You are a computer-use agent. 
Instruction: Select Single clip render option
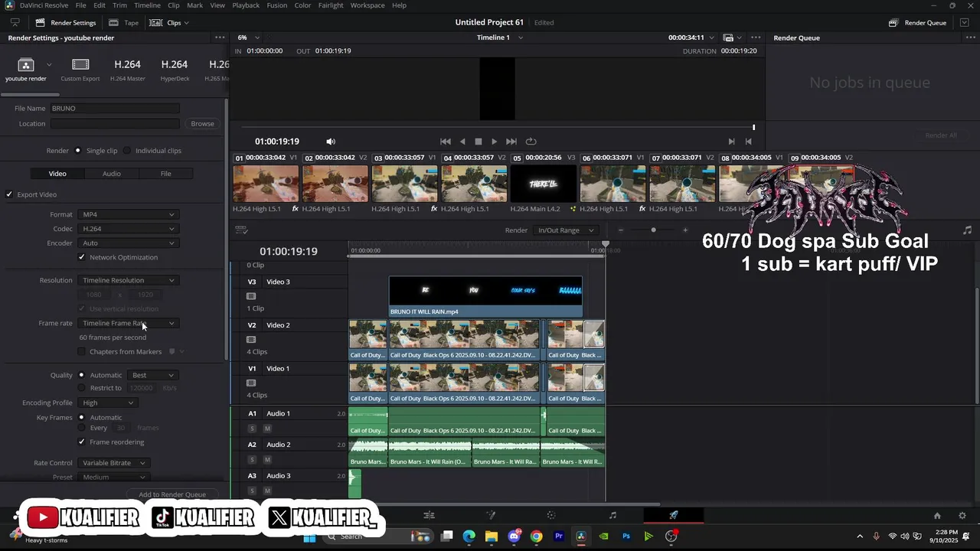(x=77, y=151)
